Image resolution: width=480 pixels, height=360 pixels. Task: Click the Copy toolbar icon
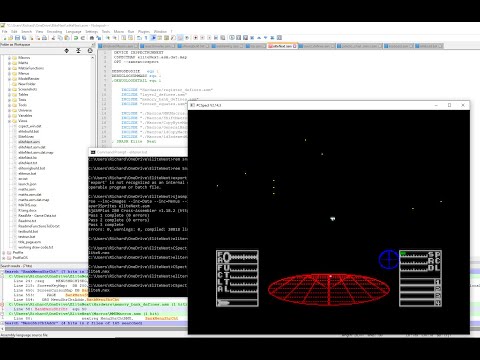point(60,38)
